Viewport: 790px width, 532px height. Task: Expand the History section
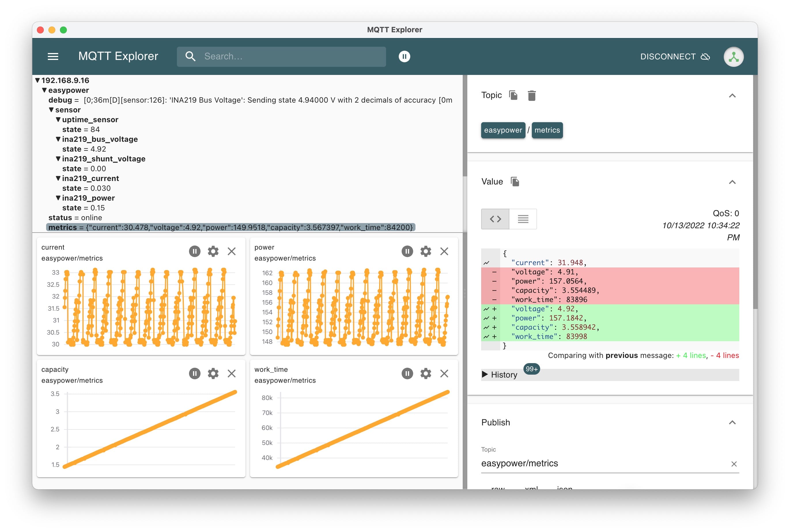tap(499, 375)
